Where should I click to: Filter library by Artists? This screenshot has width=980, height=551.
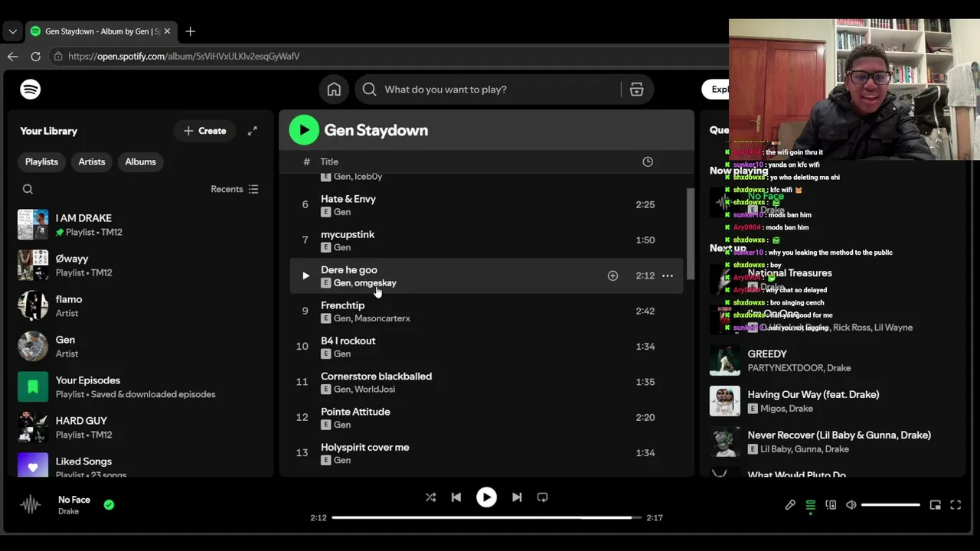[x=92, y=161]
